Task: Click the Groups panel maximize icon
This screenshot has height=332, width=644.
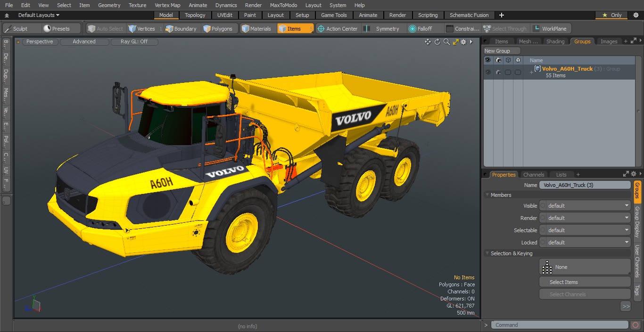Action: [633, 41]
